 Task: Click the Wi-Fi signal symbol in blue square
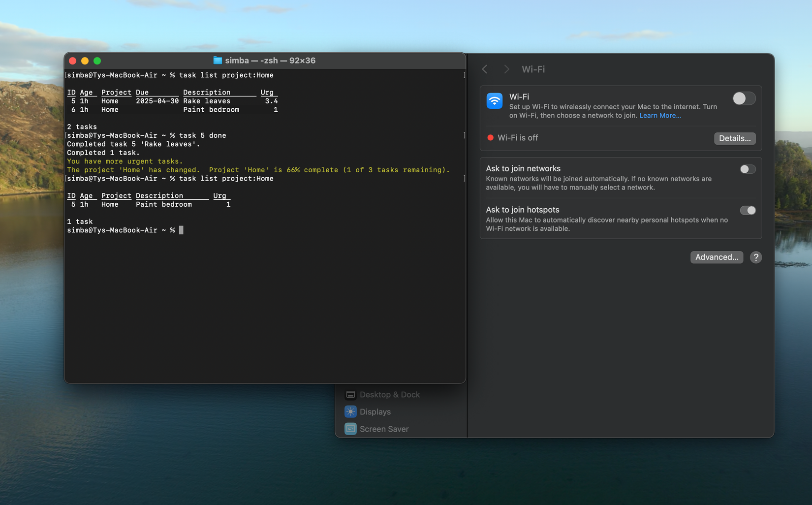coord(494,101)
